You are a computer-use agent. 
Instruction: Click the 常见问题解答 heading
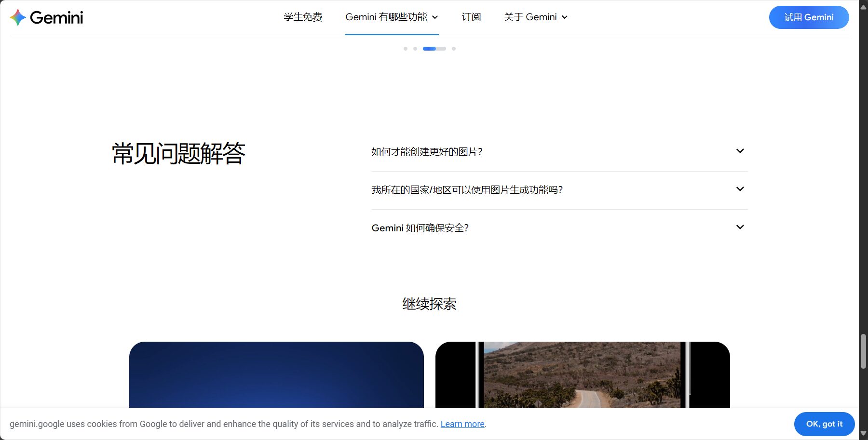pos(178,154)
